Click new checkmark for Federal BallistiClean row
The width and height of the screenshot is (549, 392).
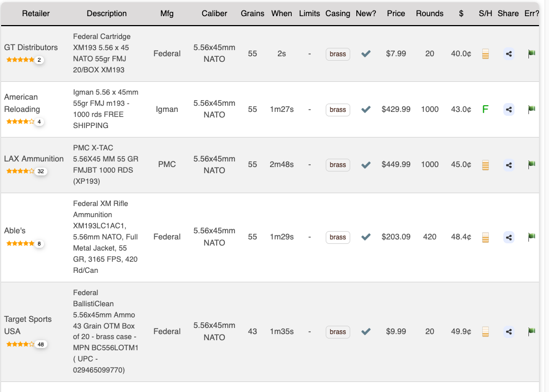(366, 332)
